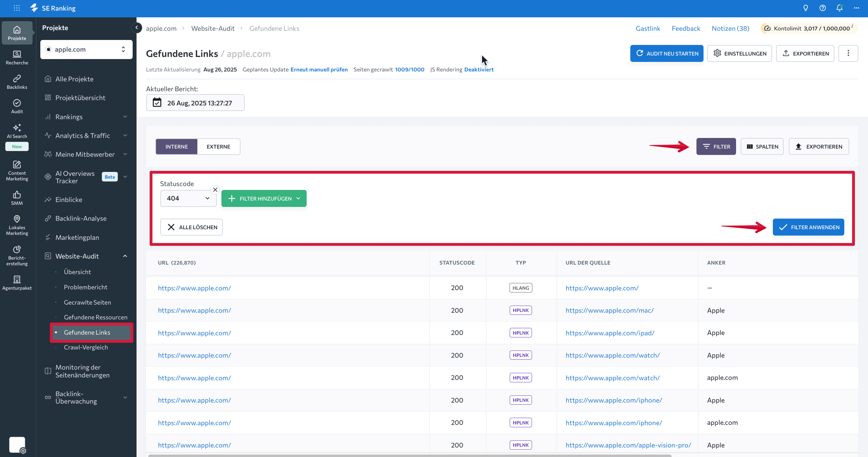Click Erneut manuell prüfen link

click(319, 69)
